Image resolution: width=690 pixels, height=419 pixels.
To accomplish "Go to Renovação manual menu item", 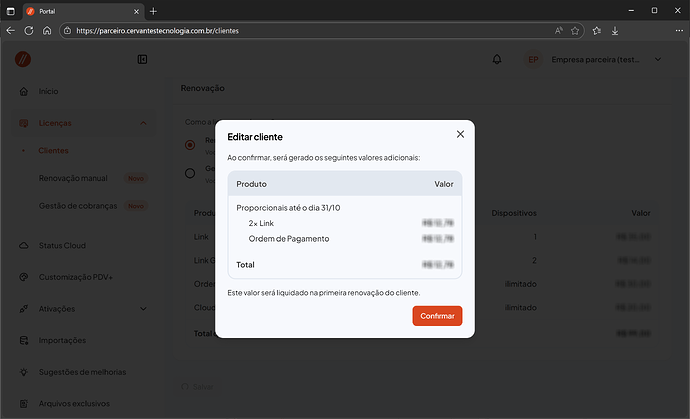I will pos(72,178).
